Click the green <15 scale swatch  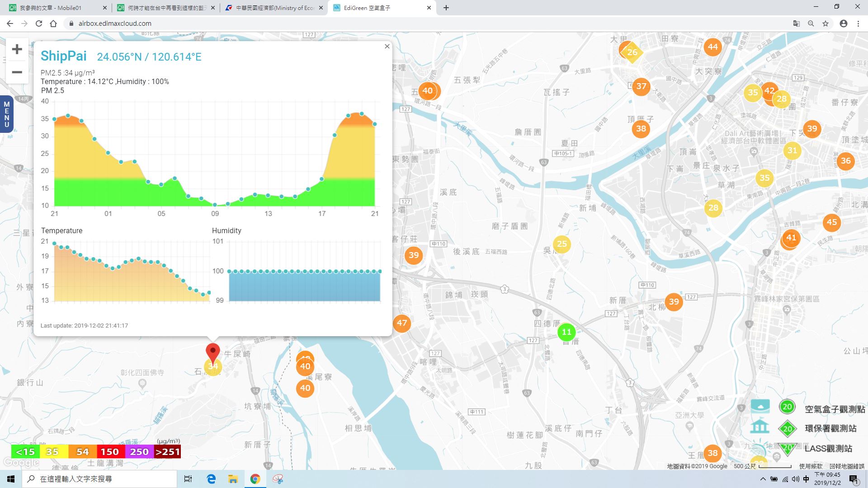coord(25,452)
